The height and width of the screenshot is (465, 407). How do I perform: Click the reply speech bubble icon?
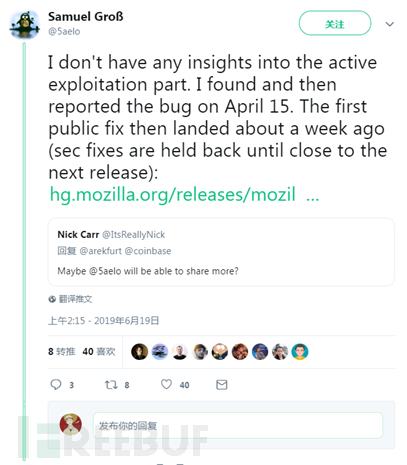coord(56,384)
